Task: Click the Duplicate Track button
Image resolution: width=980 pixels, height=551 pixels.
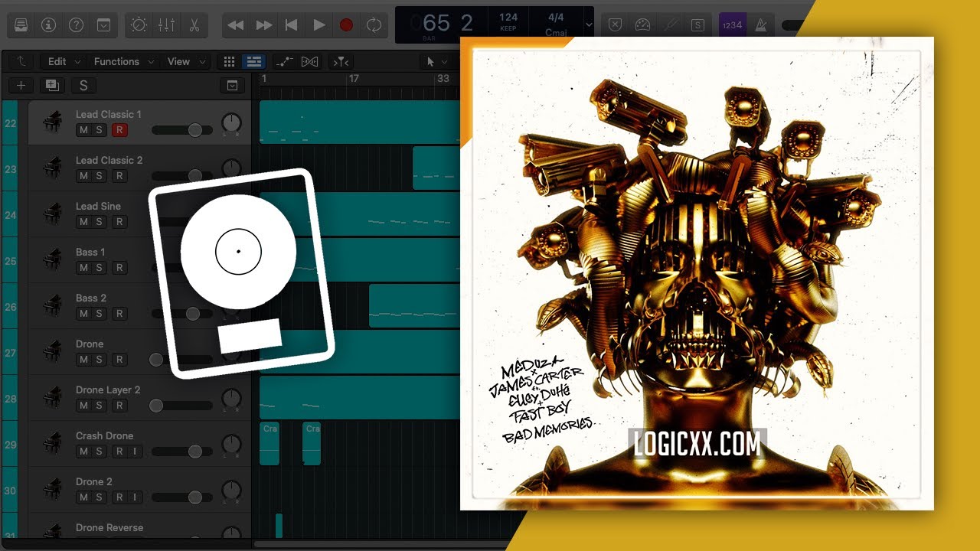Action: click(x=52, y=86)
